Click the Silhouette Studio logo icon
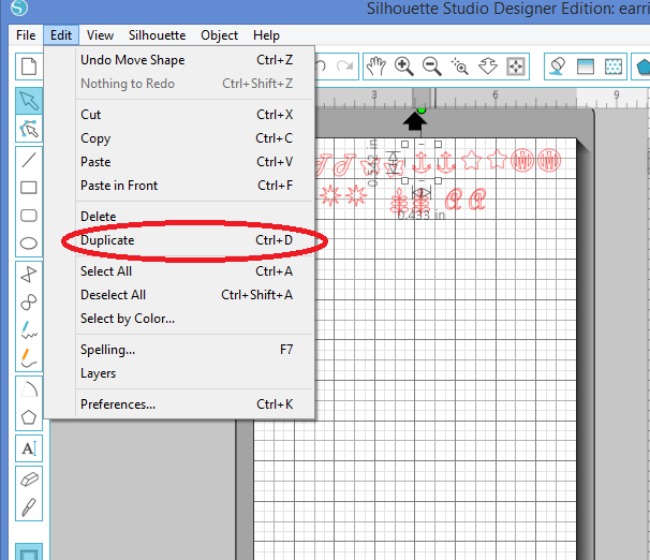This screenshot has width=650, height=560. [19, 7]
